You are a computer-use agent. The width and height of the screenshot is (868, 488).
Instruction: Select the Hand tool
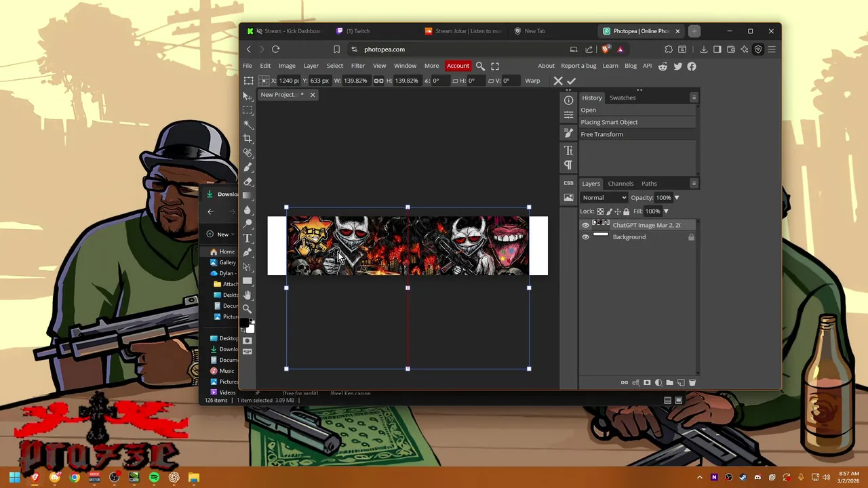tap(248, 295)
